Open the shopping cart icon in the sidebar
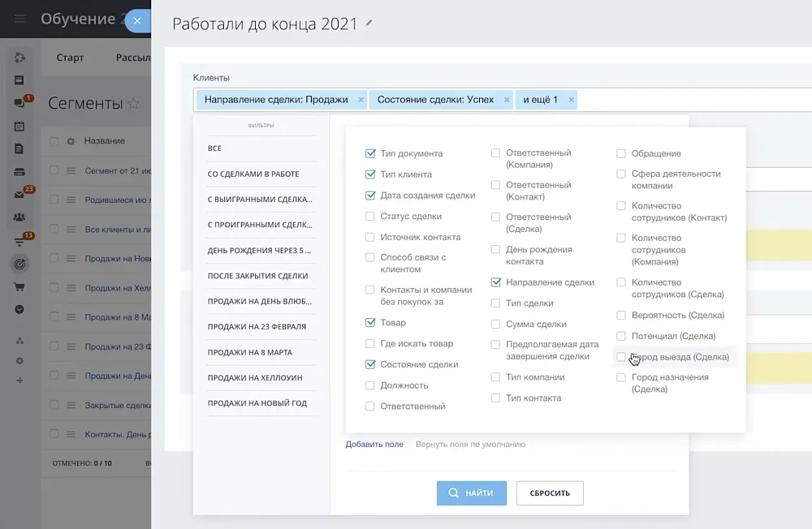The image size is (812, 529). (x=19, y=286)
